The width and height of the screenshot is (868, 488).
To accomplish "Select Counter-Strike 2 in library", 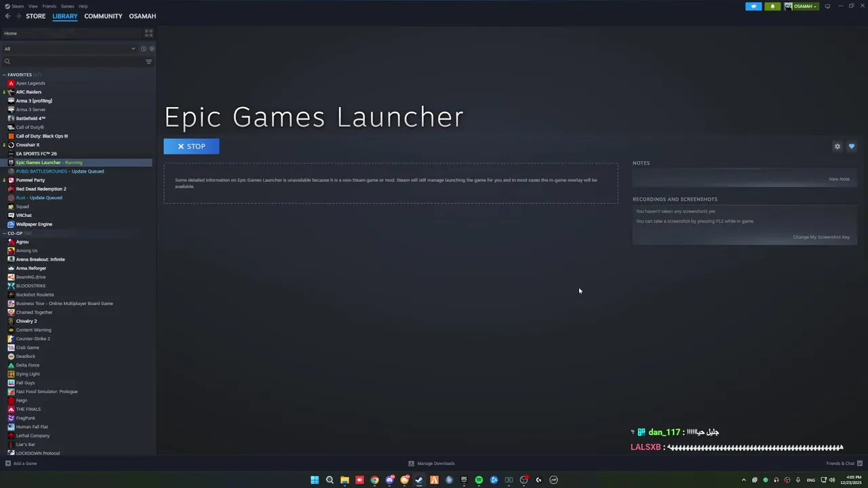I will pyautogui.click(x=33, y=339).
